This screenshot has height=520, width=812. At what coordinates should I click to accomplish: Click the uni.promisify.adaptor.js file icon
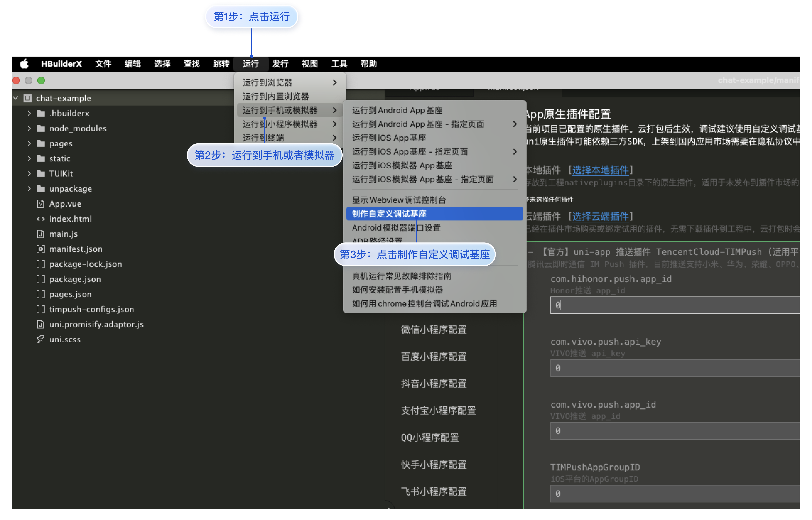tap(41, 324)
